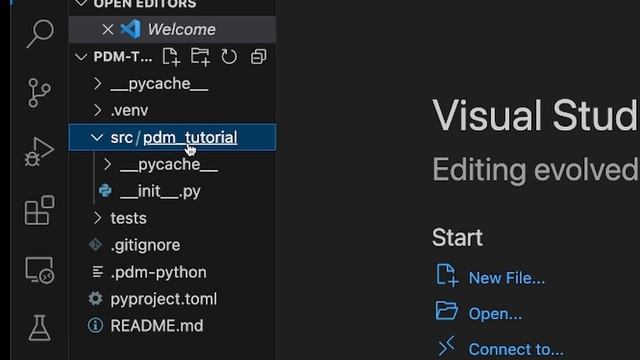Click the Connect to... link
Image resolution: width=640 pixels, height=360 pixels.
click(516, 350)
